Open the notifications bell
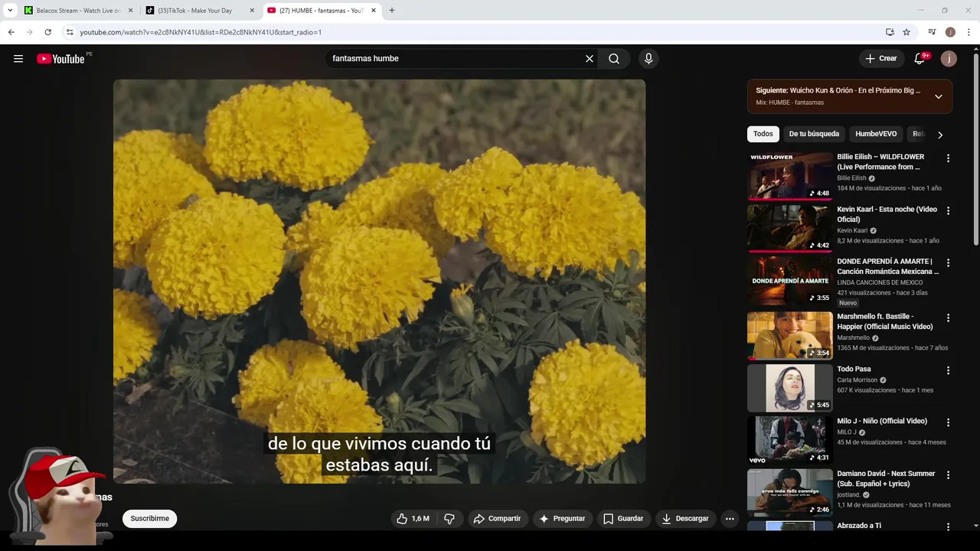Viewport: 980px width, 551px height. (920, 59)
